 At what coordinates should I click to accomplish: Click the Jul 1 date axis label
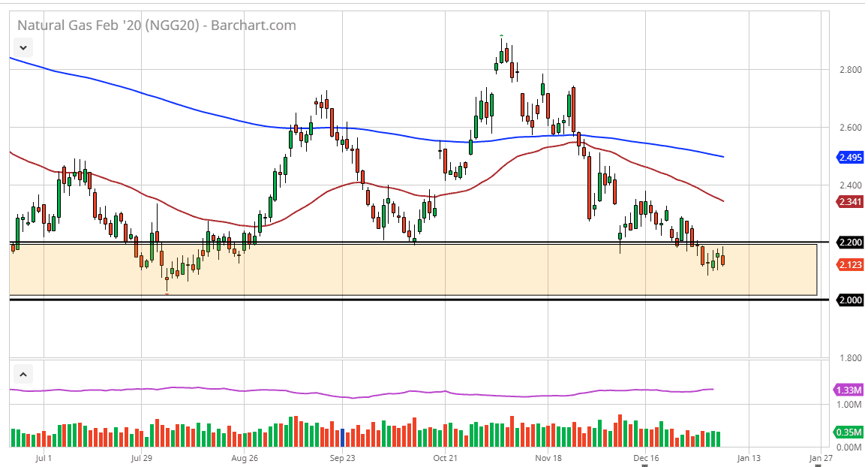click(x=44, y=458)
